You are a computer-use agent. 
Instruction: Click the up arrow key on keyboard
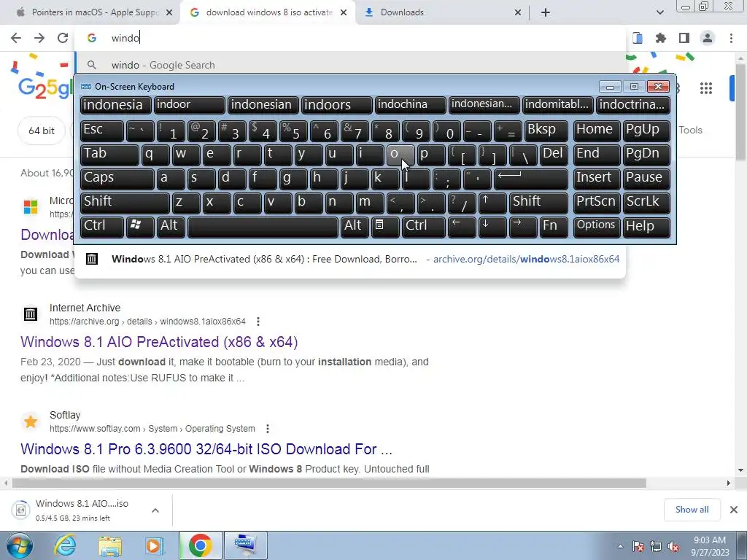pyautogui.click(x=492, y=203)
